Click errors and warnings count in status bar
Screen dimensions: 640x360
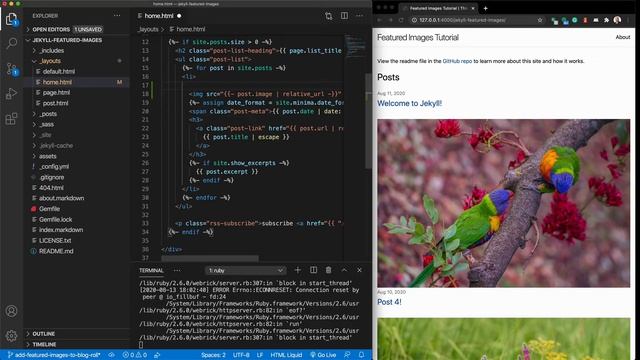tap(135, 355)
